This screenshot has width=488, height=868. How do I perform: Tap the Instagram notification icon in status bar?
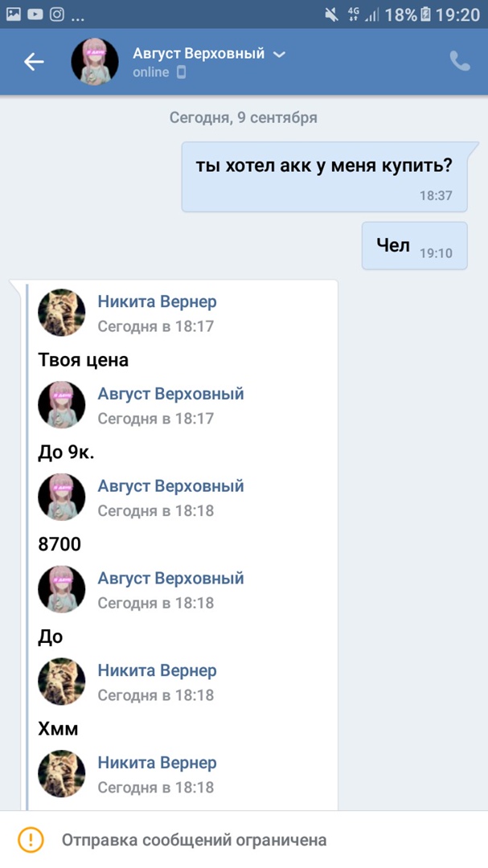pos(57,14)
